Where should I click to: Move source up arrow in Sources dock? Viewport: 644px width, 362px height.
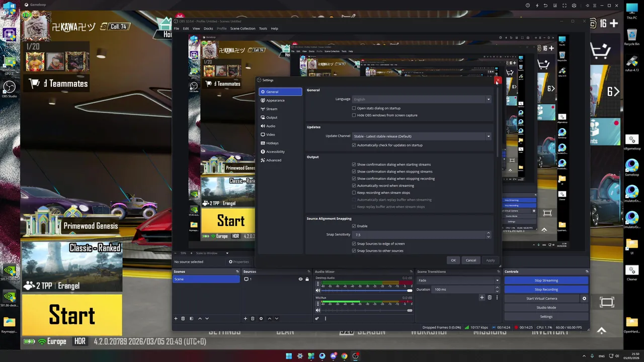coord(269,318)
